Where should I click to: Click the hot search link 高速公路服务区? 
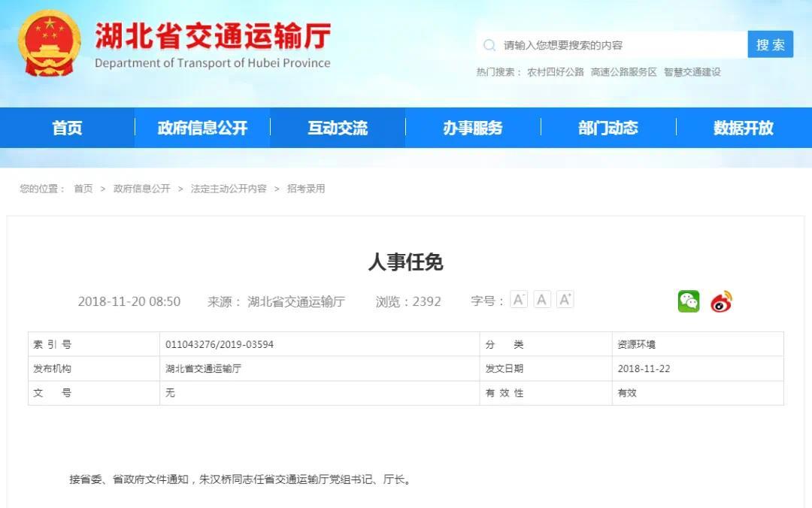pyautogui.click(x=624, y=72)
